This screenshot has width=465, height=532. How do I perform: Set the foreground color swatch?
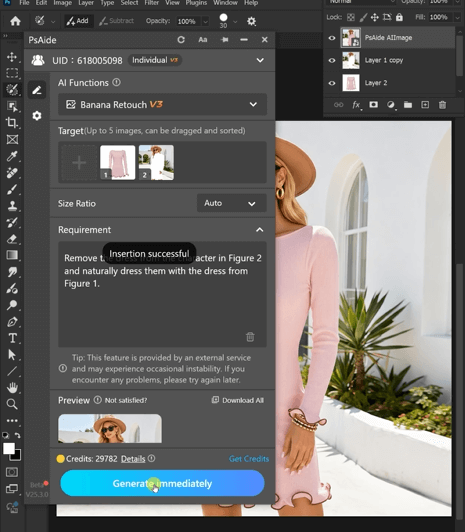(x=8, y=449)
